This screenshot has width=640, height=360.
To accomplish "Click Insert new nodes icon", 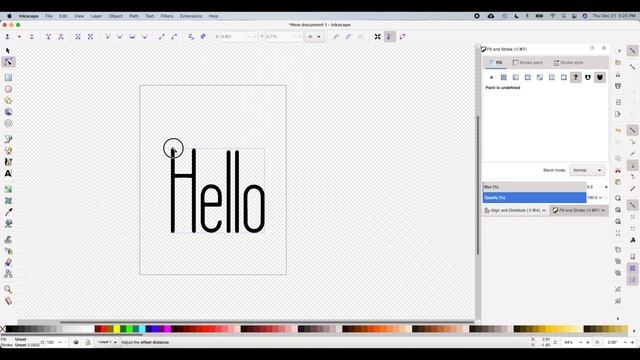I will click(x=7, y=37).
